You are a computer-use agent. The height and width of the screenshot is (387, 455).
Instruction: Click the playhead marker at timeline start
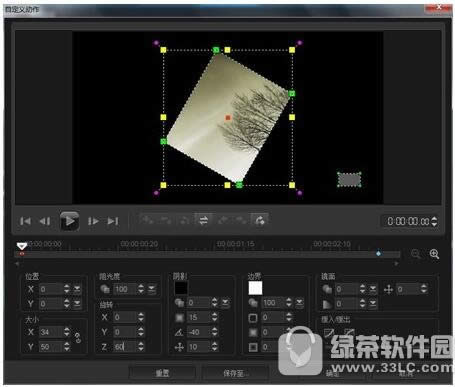[22, 246]
